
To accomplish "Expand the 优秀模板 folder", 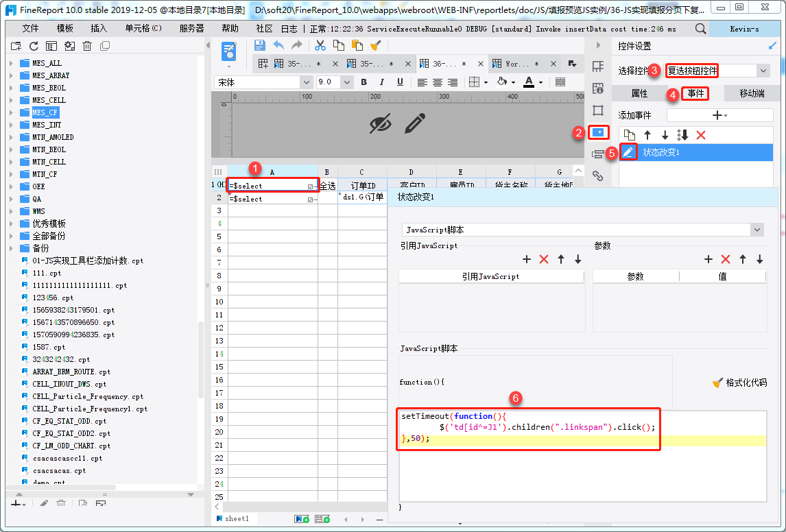I will [11, 223].
